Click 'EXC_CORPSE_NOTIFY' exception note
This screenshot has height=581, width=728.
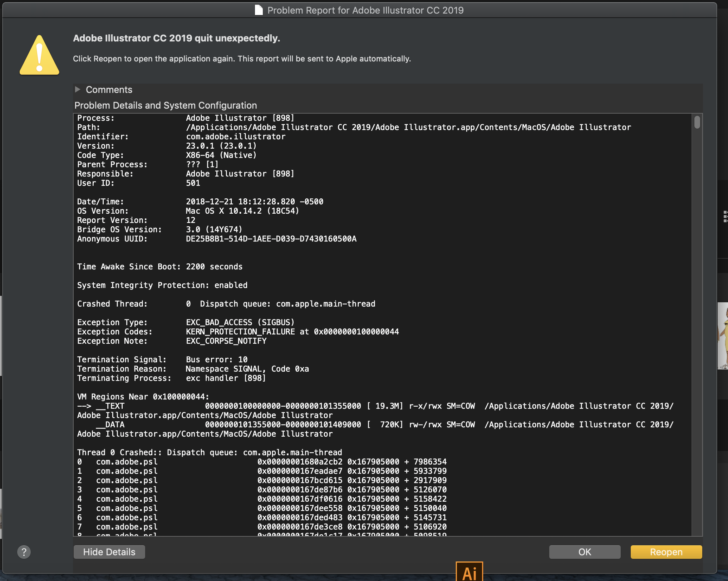pyautogui.click(x=226, y=341)
